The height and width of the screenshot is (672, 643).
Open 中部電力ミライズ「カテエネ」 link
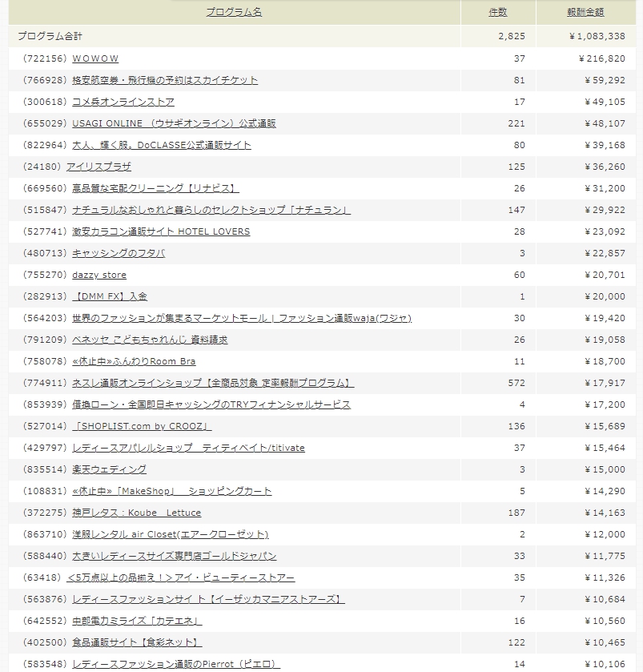click(x=137, y=621)
